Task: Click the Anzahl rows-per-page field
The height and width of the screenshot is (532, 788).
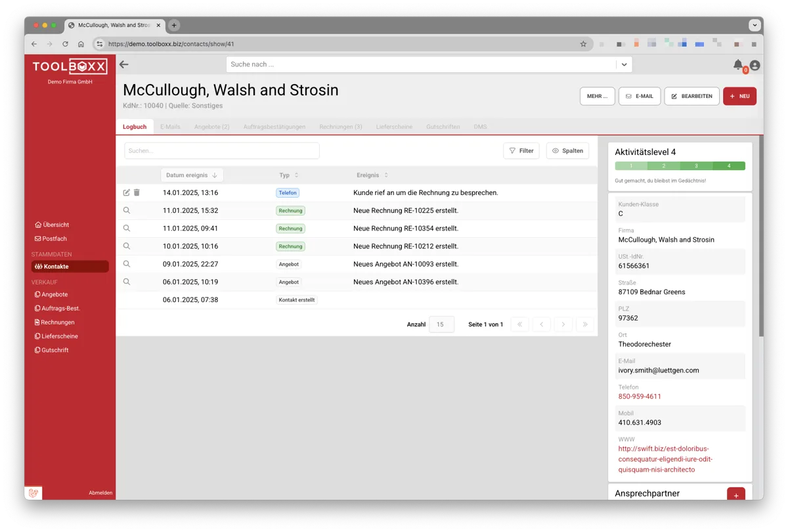Action: [441, 324]
